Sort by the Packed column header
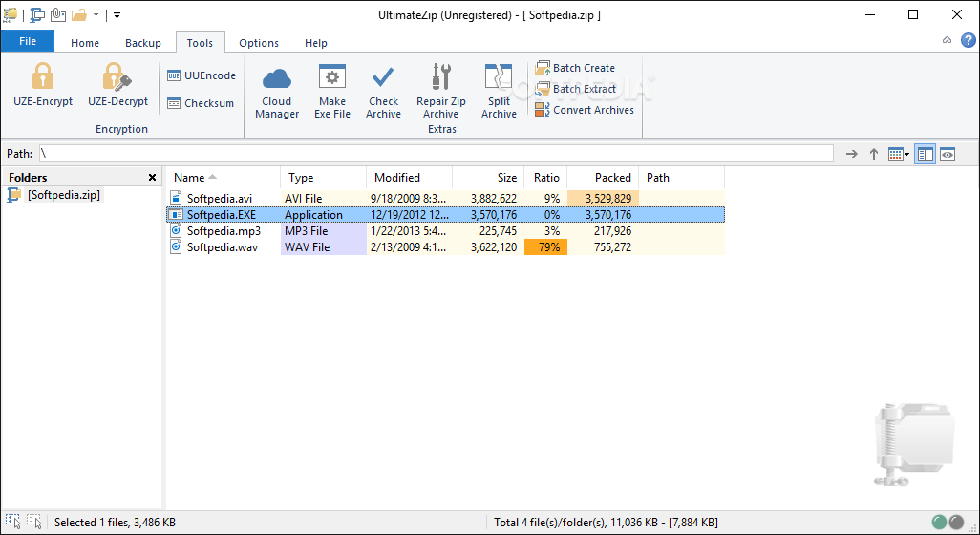 pos(603,178)
